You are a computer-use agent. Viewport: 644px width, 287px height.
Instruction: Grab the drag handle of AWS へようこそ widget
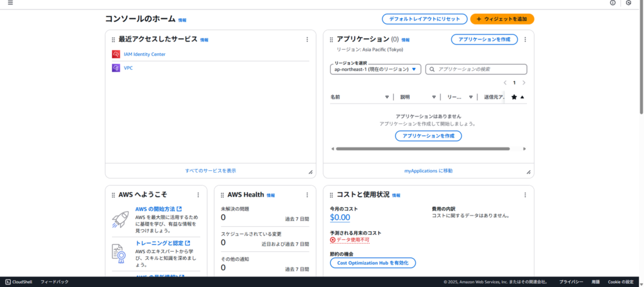click(113, 195)
